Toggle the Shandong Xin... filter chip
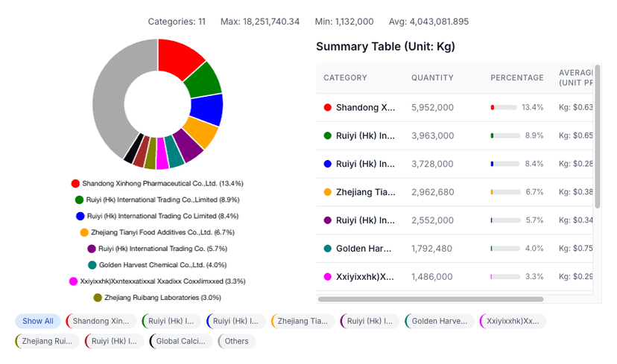Screen dimensions: 617x364 [101, 321]
